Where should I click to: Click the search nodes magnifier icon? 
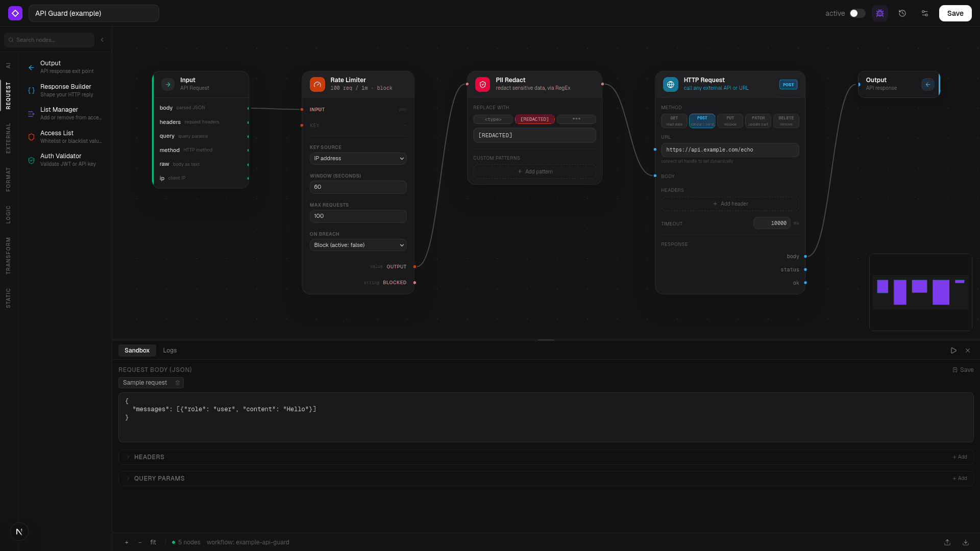[x=11, y=40]
